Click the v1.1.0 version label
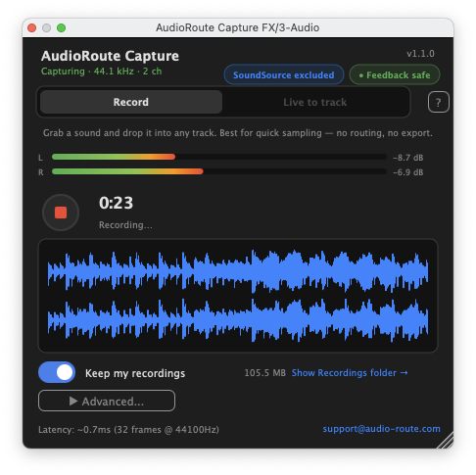This screenshot has width=476, height=475. [420, 54]
